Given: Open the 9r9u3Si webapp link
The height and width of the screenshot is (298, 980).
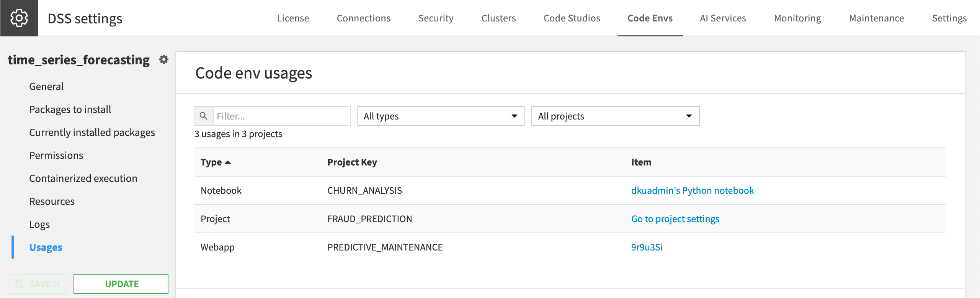Looking at the screenshot, I should coord(647,247).
